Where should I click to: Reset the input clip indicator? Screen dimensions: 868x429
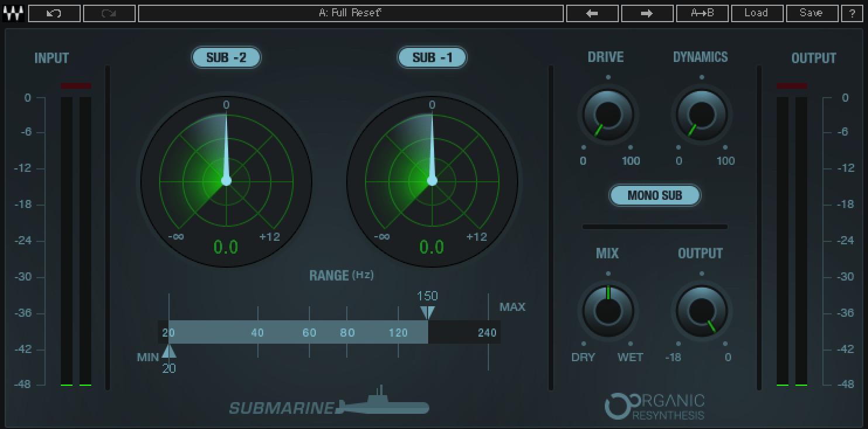76,86
